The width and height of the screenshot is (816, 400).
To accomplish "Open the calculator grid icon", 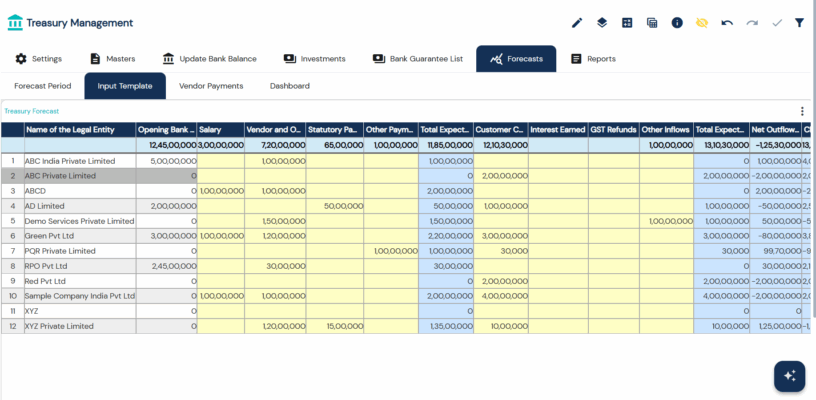I will coord(627,22).
